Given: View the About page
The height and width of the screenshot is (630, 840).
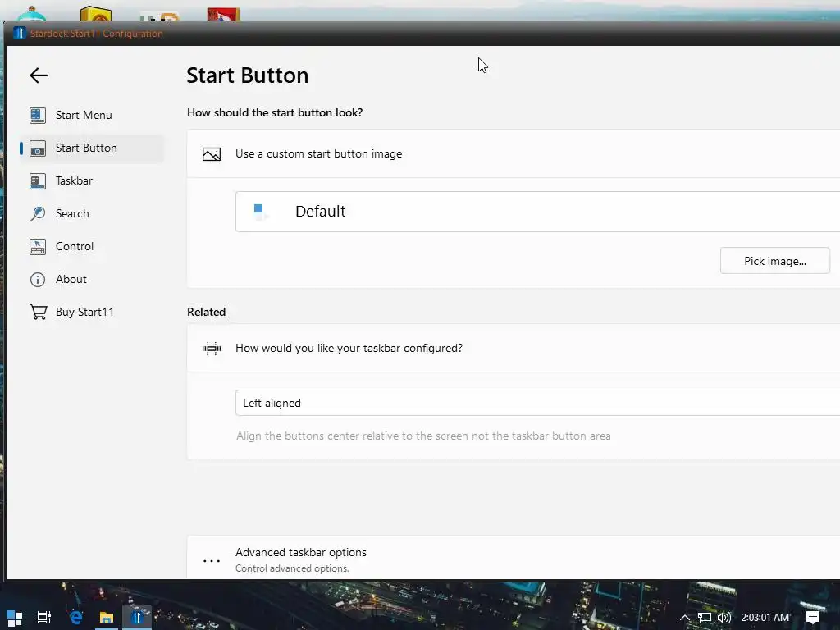Looking at the screenshot, I should click(x=91, y=279).
